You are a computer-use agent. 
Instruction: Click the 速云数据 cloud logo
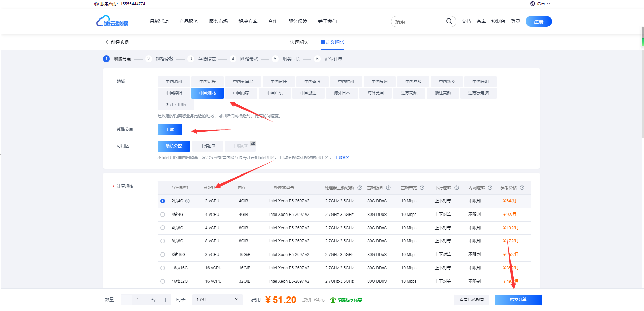(x=112, y=21)
